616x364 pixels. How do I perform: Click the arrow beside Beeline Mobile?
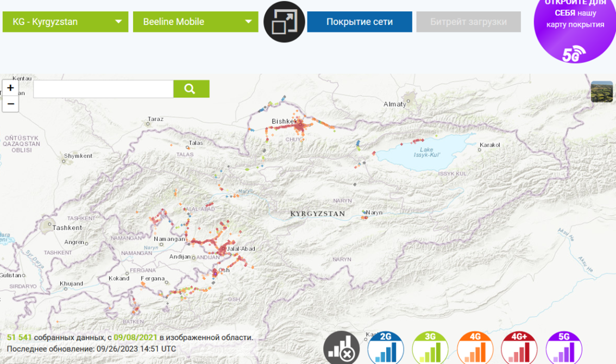pos(248,22)
